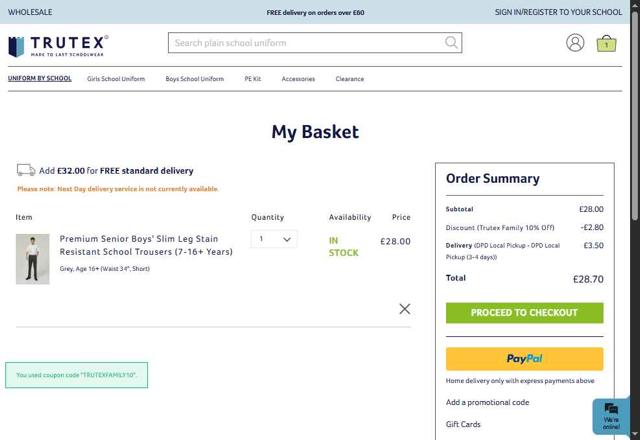Screen dimensions: 640x440
Task: Open the Accessories menu
Action: (x=298, y=79)
